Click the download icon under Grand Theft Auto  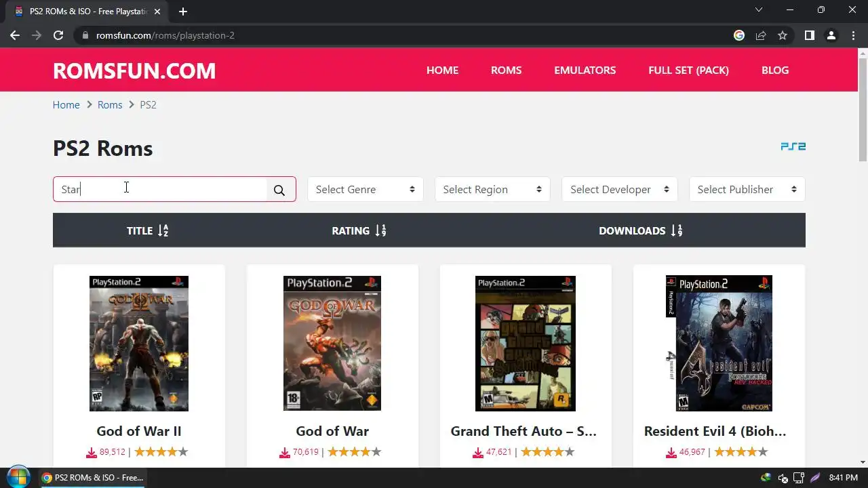tap(477, 452)
